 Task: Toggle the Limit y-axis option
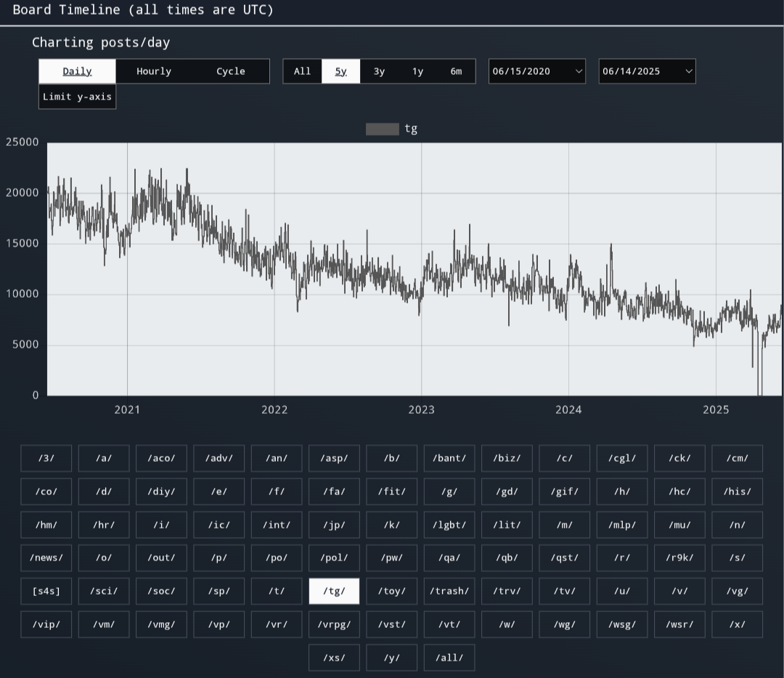tap(77, 97)
